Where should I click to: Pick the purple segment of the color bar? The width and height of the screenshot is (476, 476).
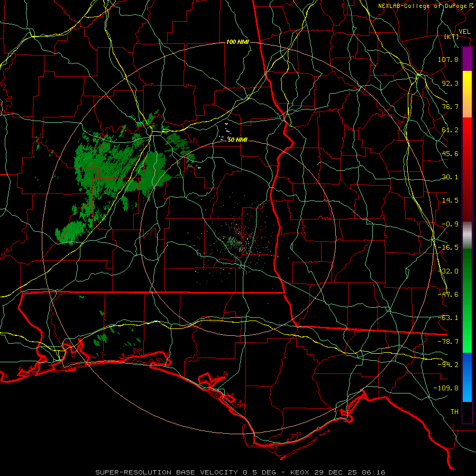click(x=467, y=59)
